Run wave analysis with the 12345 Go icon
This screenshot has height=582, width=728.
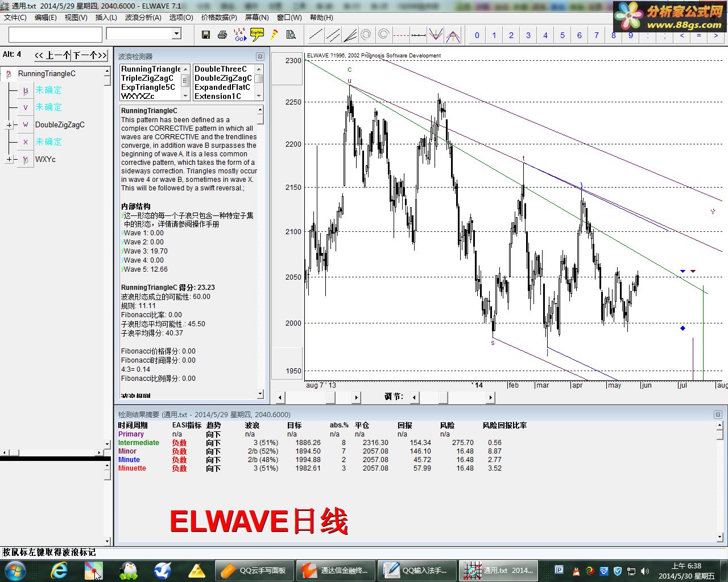click(240, 35)
